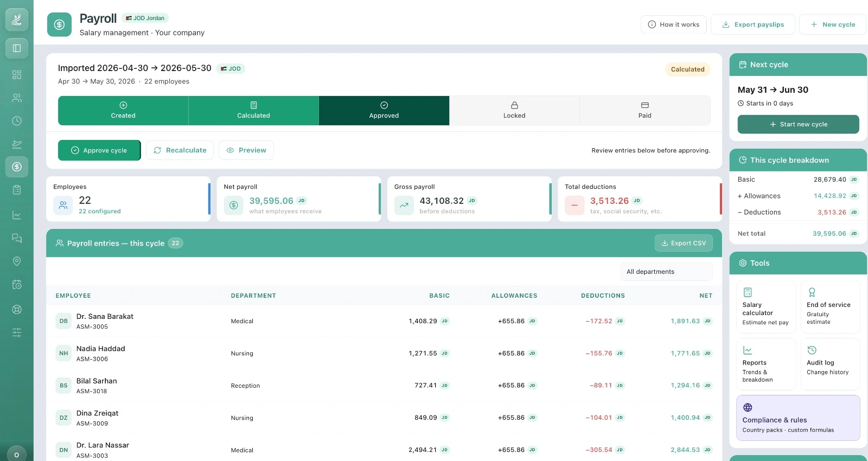Open the chat messages icon in sidebar
The width and height of the screenshot is (868, 461).
click(17, 238)
